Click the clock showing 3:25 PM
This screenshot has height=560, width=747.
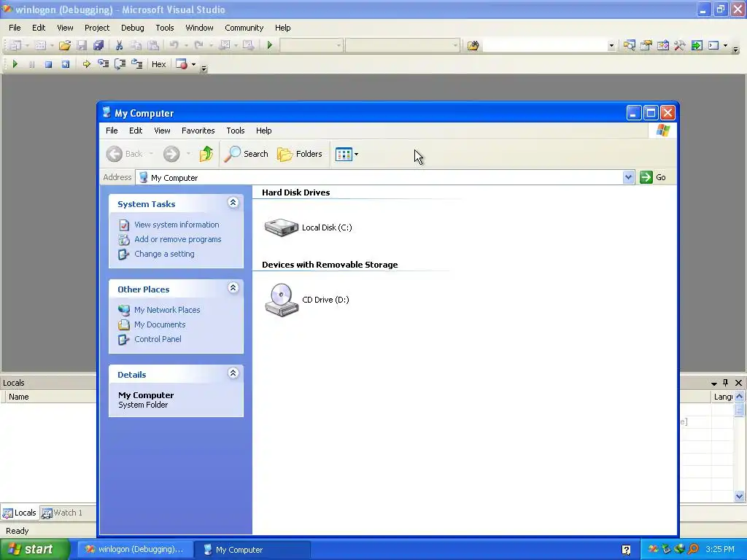pos(720,550)
